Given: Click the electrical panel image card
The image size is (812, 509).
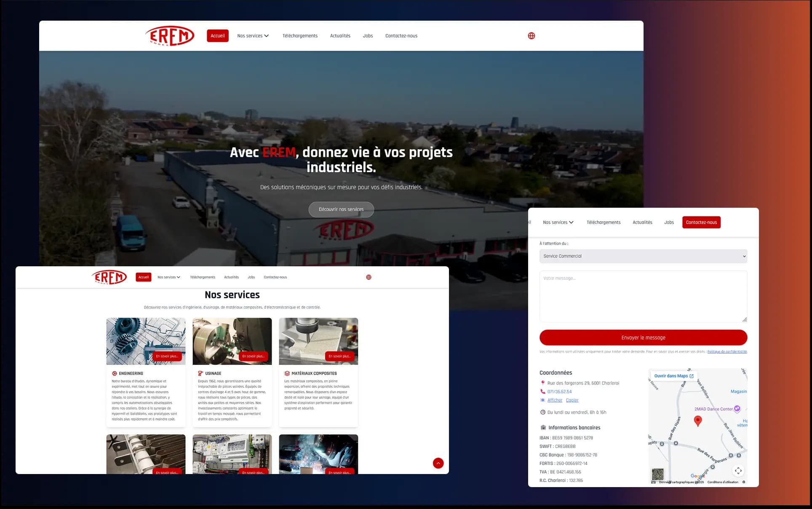Looking at the screenshot, I should tap(232, 454).
